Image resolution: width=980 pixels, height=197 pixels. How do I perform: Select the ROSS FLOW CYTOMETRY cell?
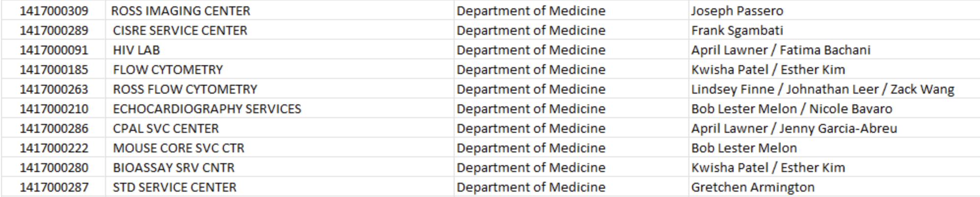185,89
